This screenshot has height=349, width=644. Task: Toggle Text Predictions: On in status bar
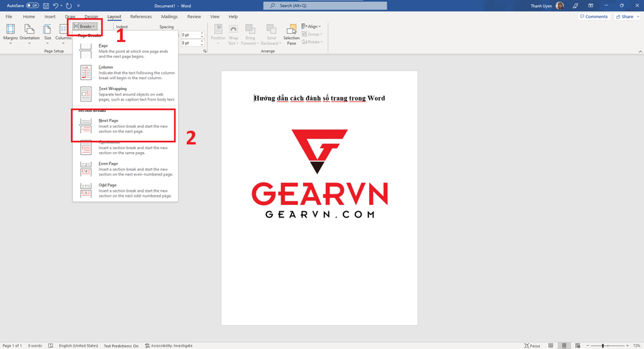point(121,346)
